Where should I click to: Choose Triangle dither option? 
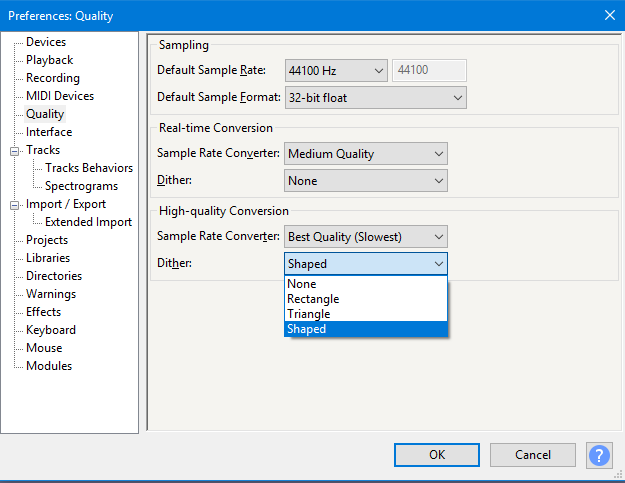click(308, 314)
